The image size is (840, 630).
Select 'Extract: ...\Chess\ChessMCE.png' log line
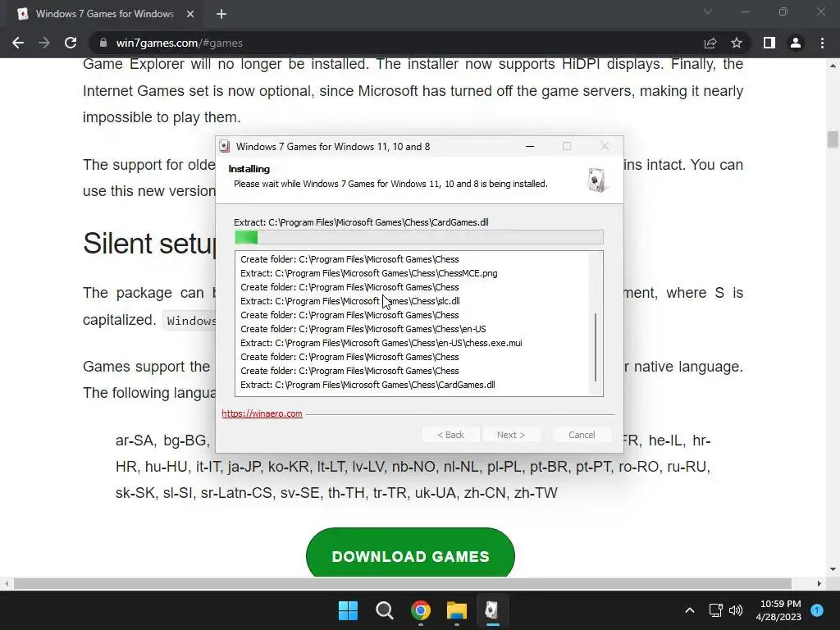pyautogui.click(x=368, y=273)
